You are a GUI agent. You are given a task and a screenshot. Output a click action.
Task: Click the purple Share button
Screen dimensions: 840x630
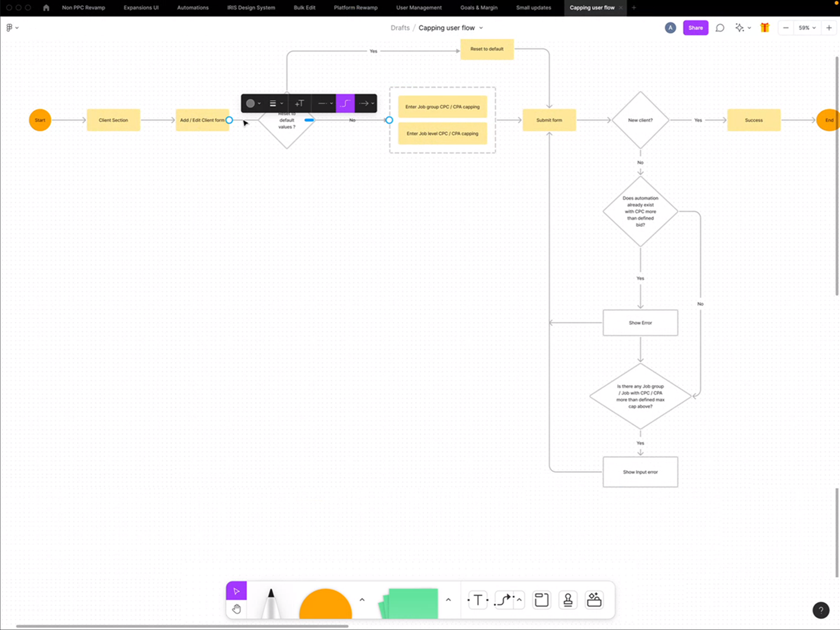pyautogui.click(x=695, y=28)
